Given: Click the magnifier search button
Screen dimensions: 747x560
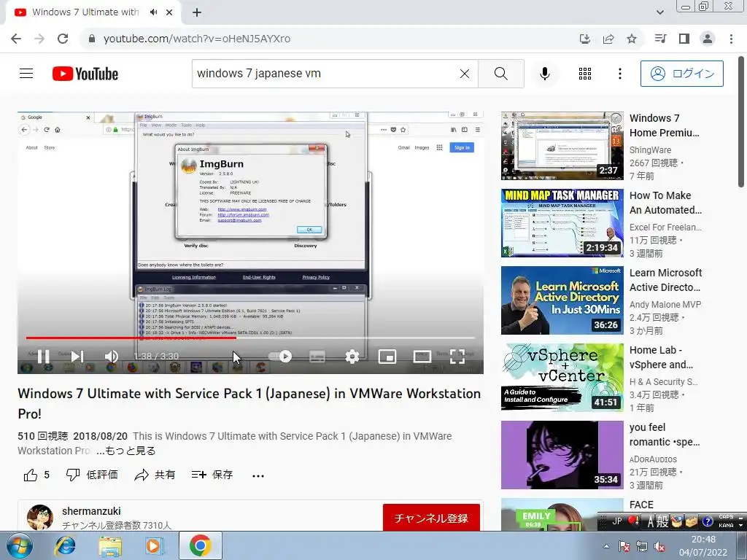Looking at the screenshot, I should 500,74.
